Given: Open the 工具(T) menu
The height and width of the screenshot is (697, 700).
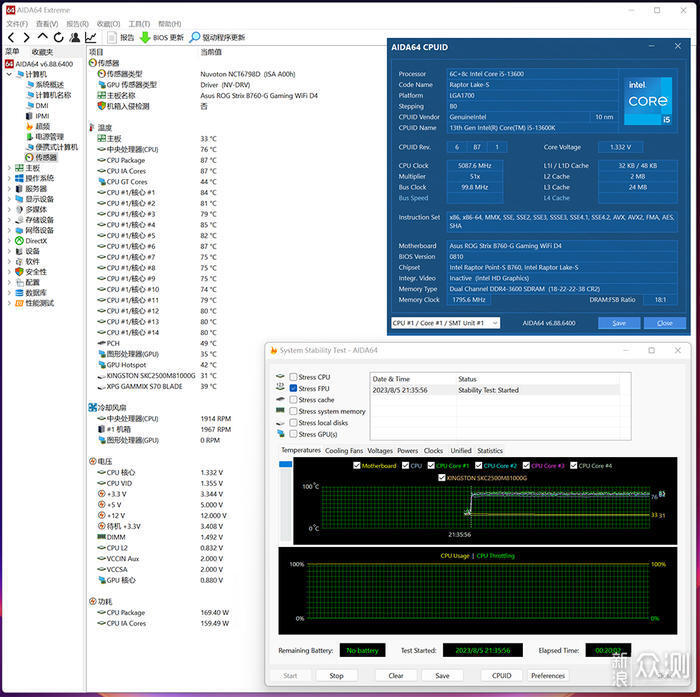Looking at the screenshot, I should click(x=139, y=24).
